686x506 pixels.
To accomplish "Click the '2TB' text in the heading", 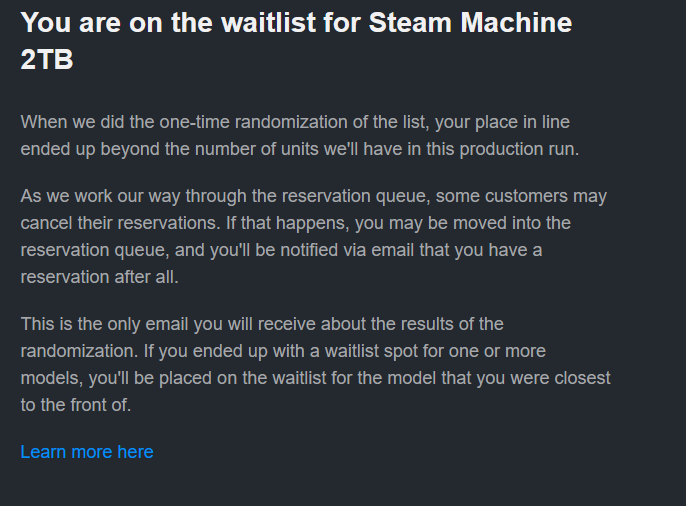I will [x=47, y=59].
